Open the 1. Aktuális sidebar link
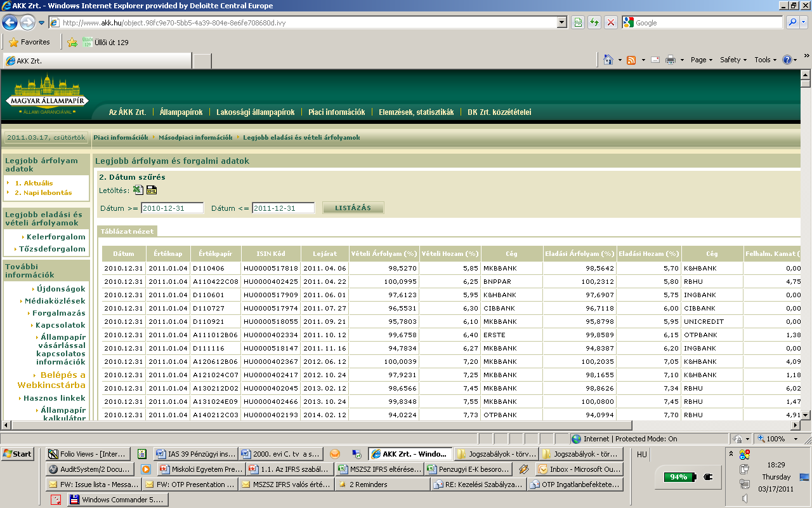Screen dimensions: 812x508 pos(34,183)
